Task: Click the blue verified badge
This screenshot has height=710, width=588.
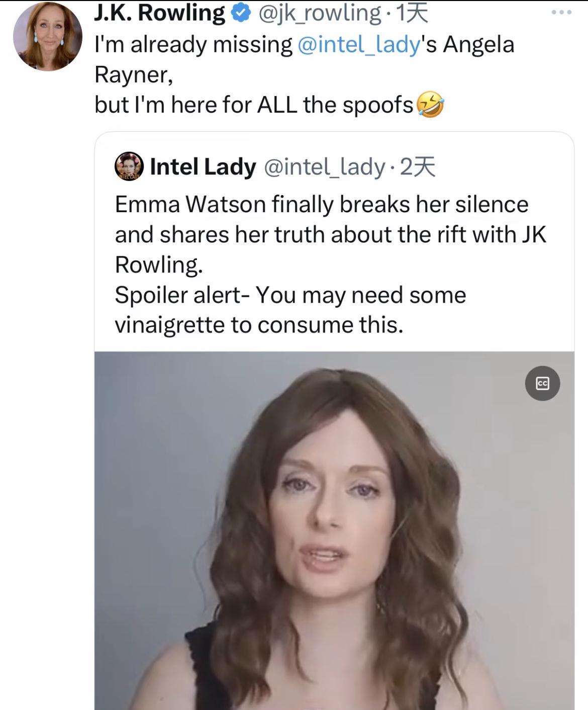Action: pos(240,14)
